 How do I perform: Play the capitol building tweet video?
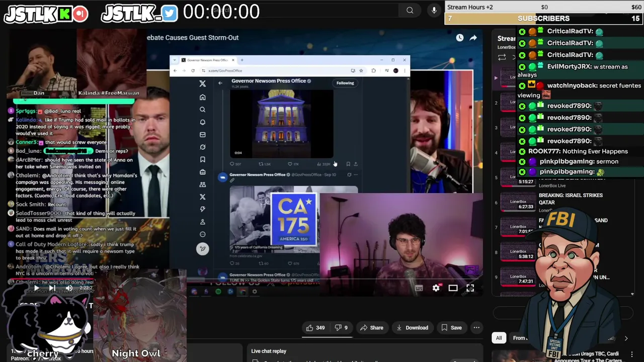(281, 123)
